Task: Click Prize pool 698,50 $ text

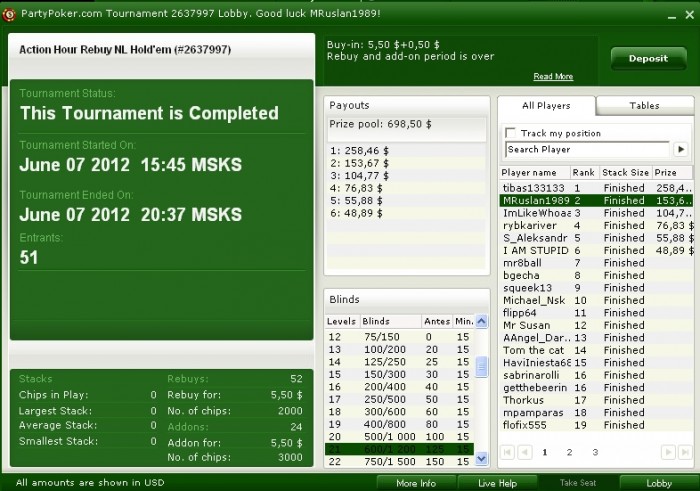Action: pos(380,124)
